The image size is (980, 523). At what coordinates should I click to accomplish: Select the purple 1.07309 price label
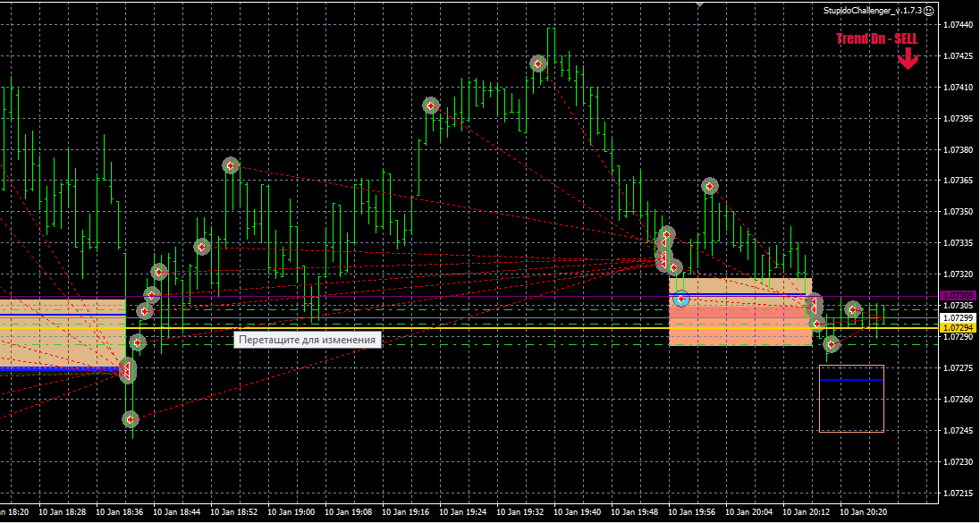[x=958, y=295]
